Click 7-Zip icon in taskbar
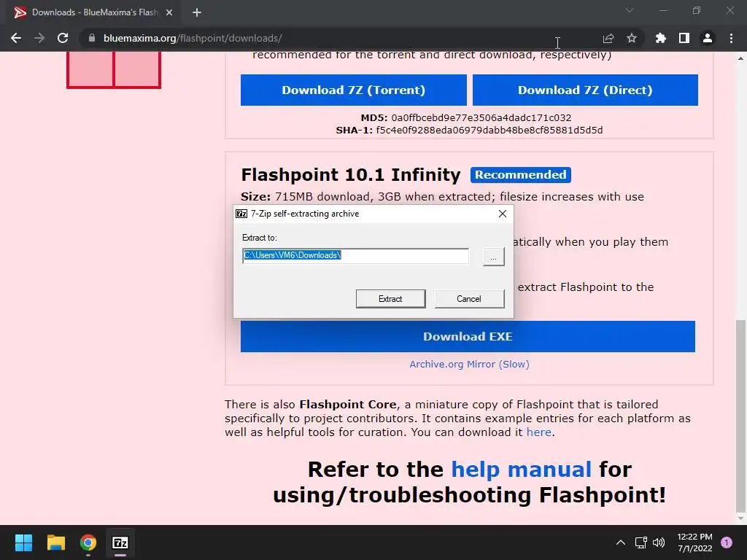 click(x=120, y=542)
